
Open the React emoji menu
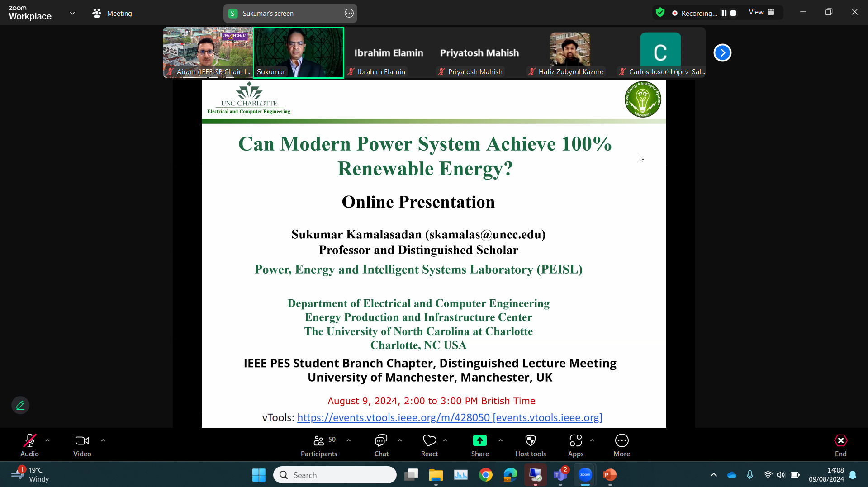point(429,445)
